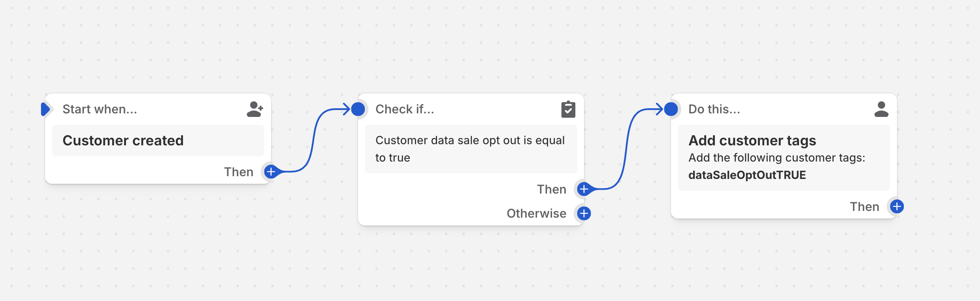The width and height of the screenshot is (980, 301).
Task: Click the person icon on action card
Action: click(x=881, y=109)
